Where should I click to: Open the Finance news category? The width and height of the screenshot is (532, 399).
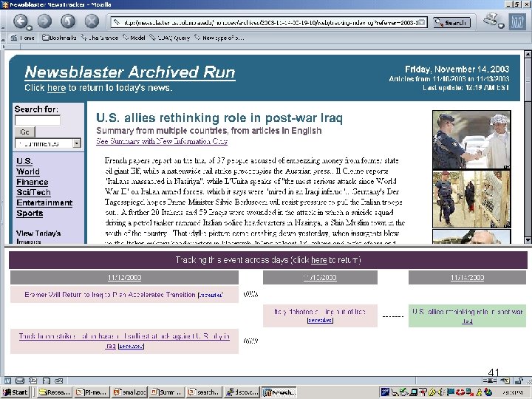33,182
